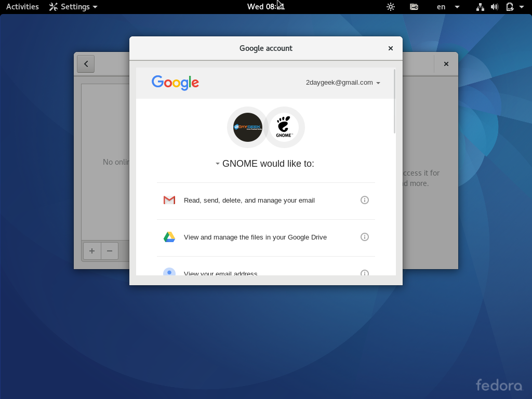The image size is (532, 399).
Task: Open the Activities overview
Action: pos(22,7)
